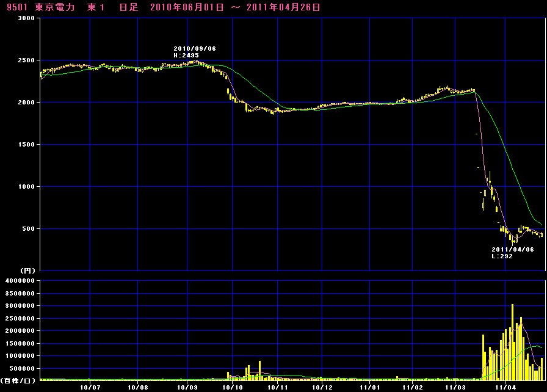The height and width of the screenshot is (392, 547).
Task: Click the volume axis label '4000000'
Action: (20, 281)
